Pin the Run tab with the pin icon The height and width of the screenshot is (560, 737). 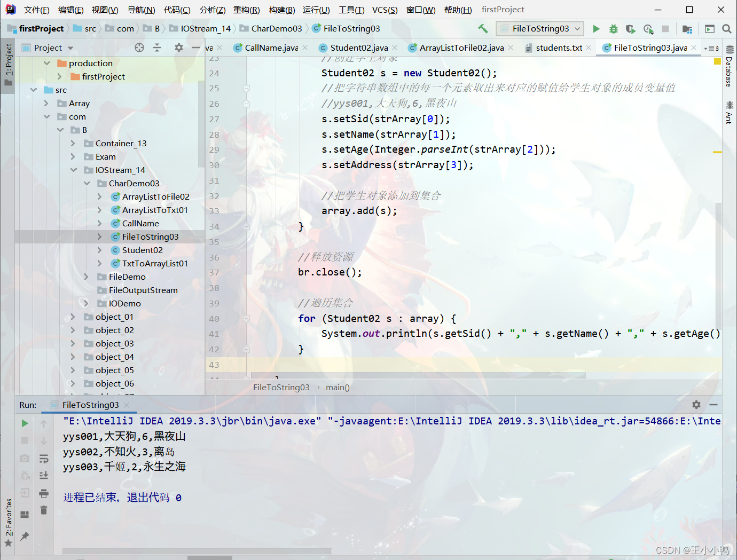[x=25, y=536]
